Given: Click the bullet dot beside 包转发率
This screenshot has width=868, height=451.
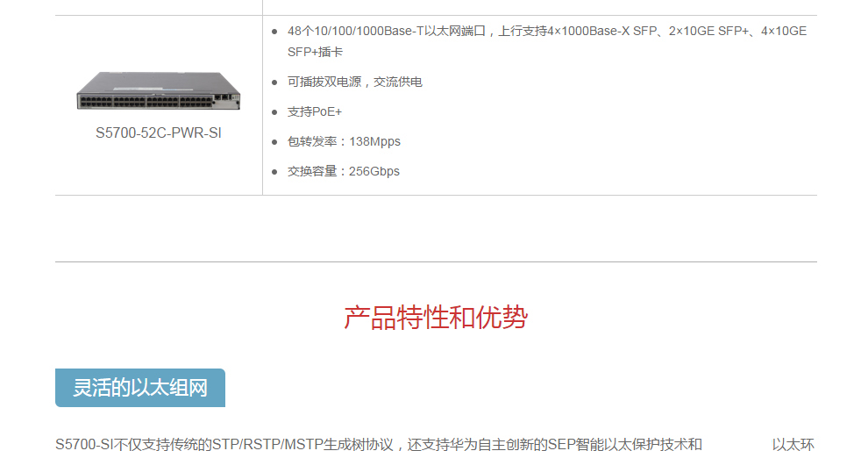Looking at the screenshot, I should pos(274,142).
